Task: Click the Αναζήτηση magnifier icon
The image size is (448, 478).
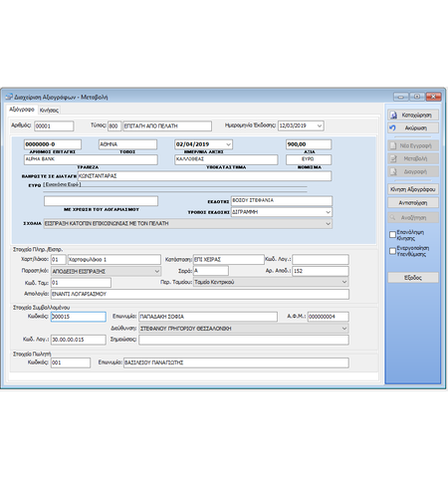Action: 393,217
